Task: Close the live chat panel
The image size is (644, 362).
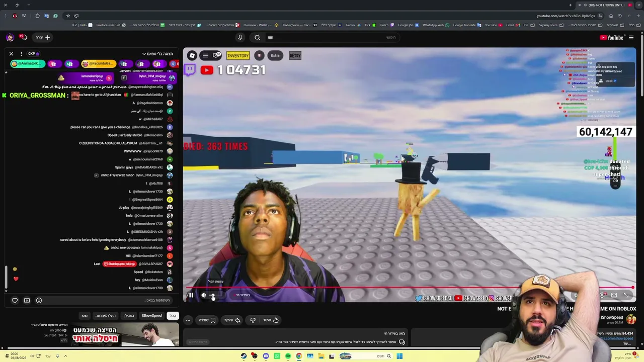Action: 11,54
